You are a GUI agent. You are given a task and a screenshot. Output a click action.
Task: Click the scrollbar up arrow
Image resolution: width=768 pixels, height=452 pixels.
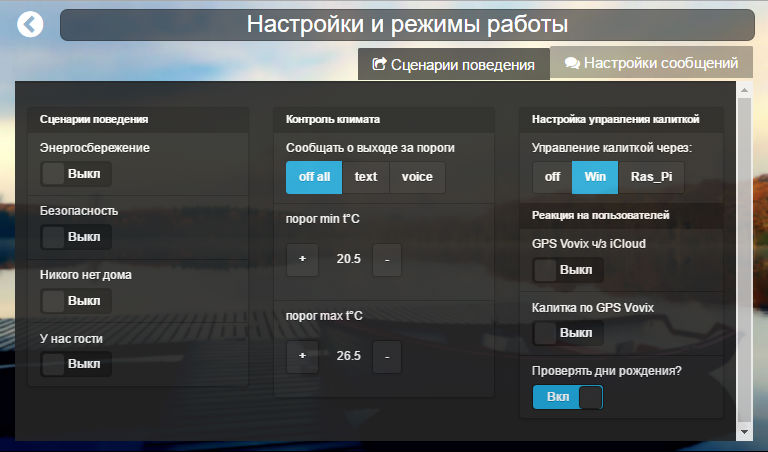point(744,90)
